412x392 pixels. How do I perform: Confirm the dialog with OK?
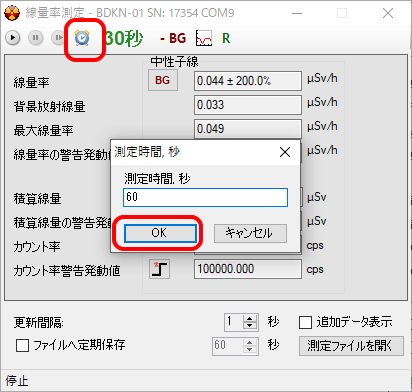[x=160, y=233]
